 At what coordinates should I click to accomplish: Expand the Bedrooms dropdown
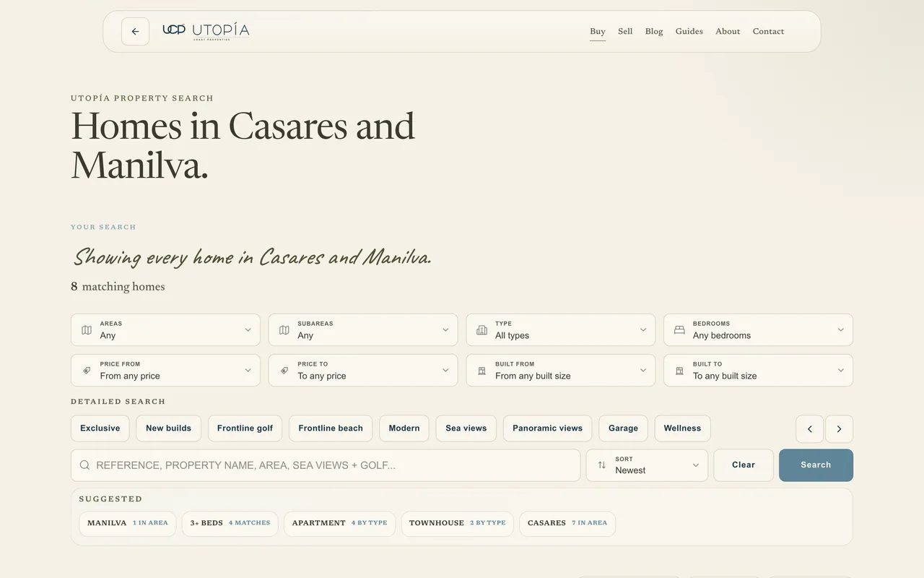pyautogui.click(x=758, y=330)
